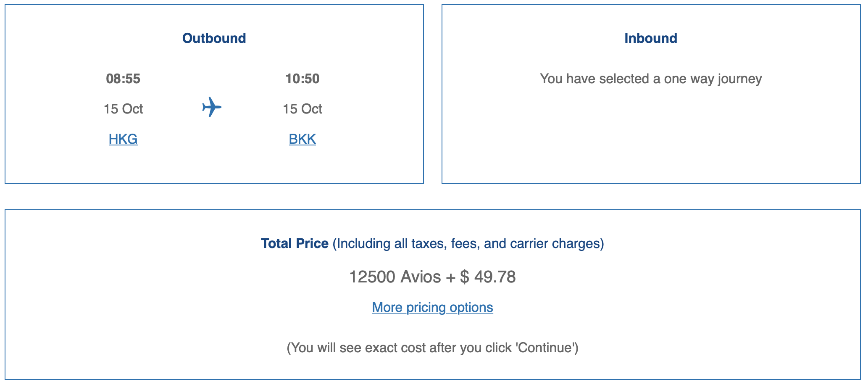This screenshot has height=385, width=868.
Task: Click the one way journey message
Action: tap(652, 79)
